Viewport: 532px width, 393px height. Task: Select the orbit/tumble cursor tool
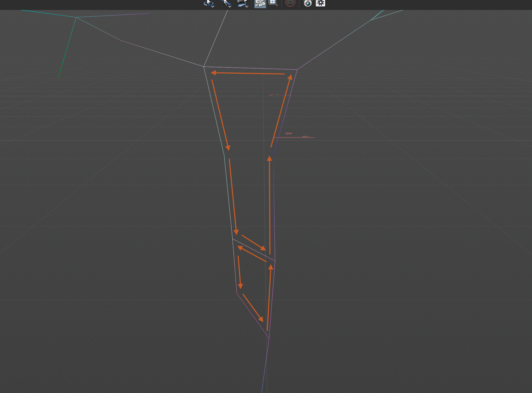click(x=208, y=3)
